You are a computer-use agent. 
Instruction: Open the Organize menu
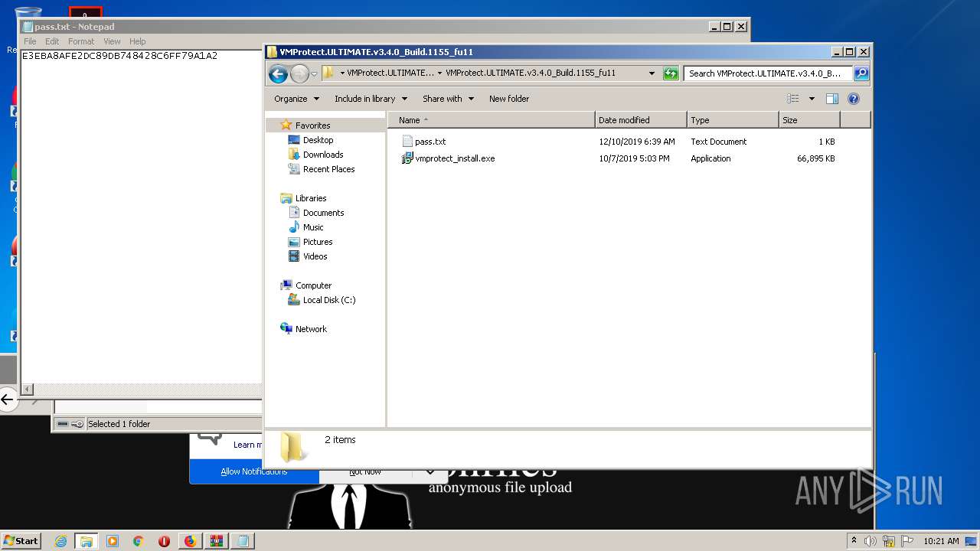pyautogui.click(x=296, y=99)
